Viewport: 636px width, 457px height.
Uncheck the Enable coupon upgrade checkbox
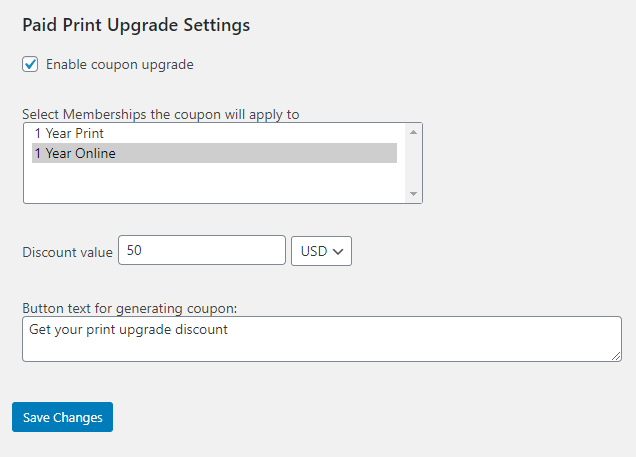[30, 64]
